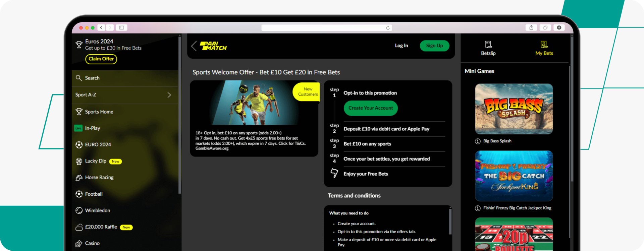Click the green Live badge icon

tap(78, 128)
